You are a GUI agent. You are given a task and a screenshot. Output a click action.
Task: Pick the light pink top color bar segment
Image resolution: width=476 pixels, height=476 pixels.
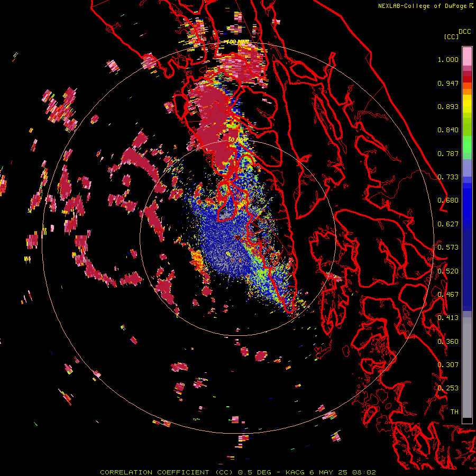467,56
